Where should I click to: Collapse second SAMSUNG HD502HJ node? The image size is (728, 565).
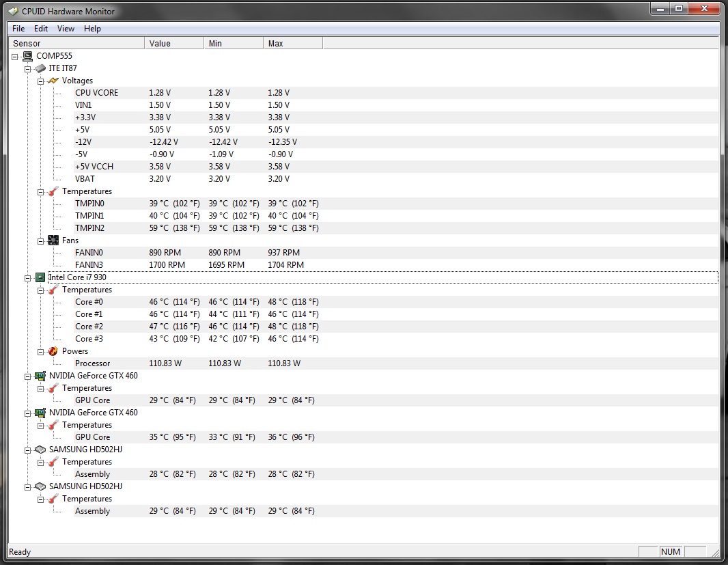(x=27, y=487)
